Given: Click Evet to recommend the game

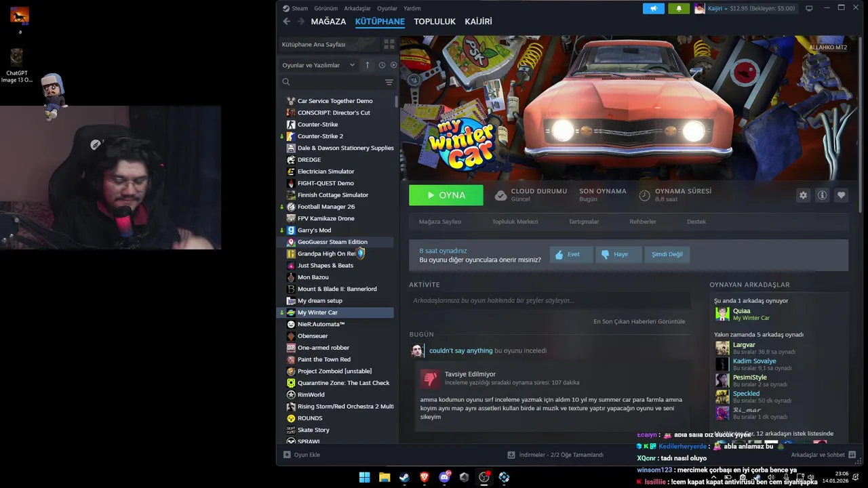Looking at the screenshot, I should click(x=571, y=254).
